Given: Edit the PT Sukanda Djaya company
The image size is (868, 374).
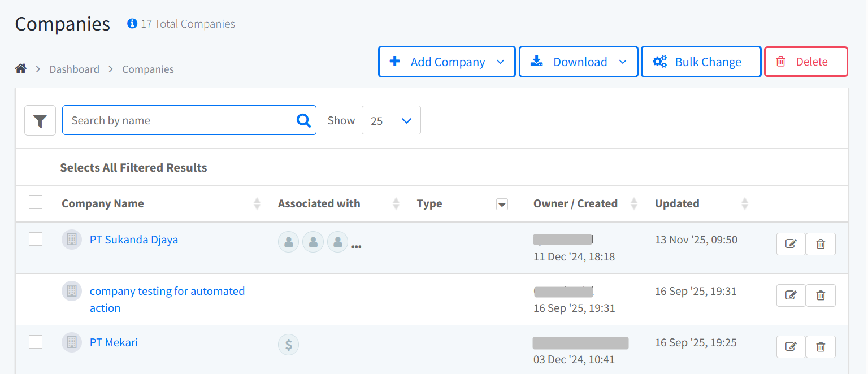Looking at the screenshot, I should tap(791, 244).
